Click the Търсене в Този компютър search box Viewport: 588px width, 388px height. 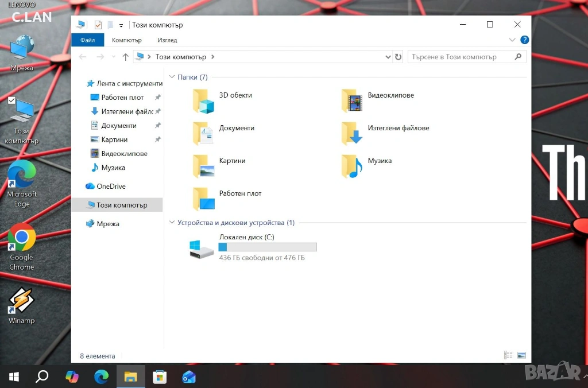click(x=462, y=57)
